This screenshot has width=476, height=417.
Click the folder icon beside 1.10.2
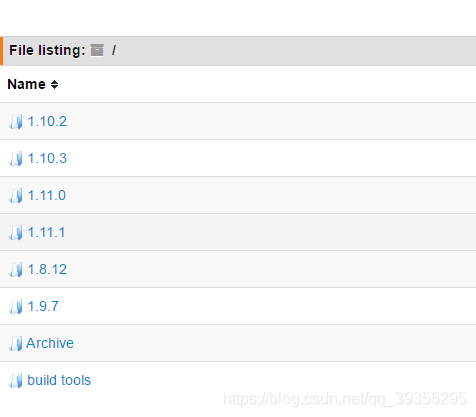16,122
